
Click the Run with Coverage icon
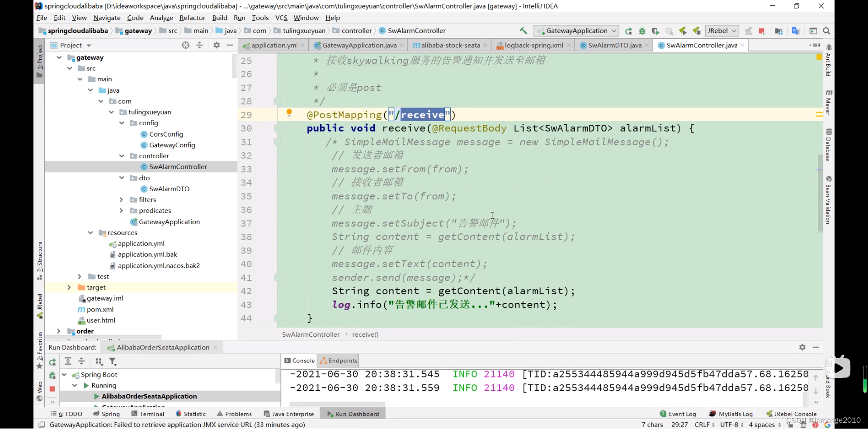[x=656, y=31]
